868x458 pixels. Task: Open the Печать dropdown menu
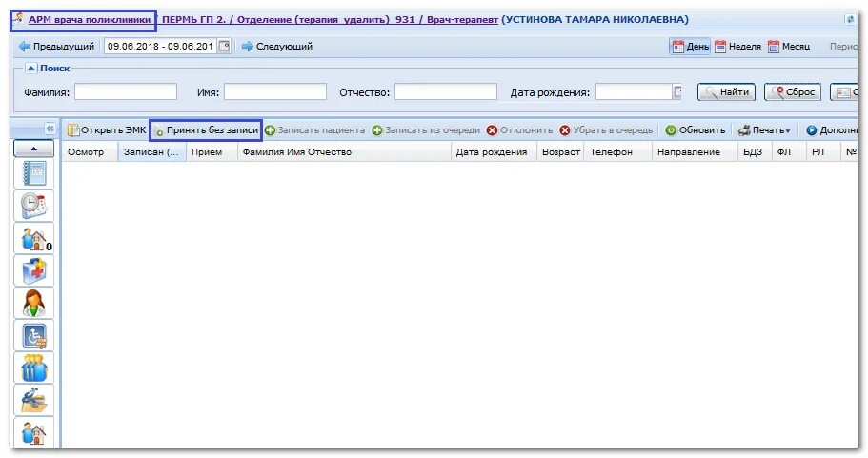pos(764,130)
